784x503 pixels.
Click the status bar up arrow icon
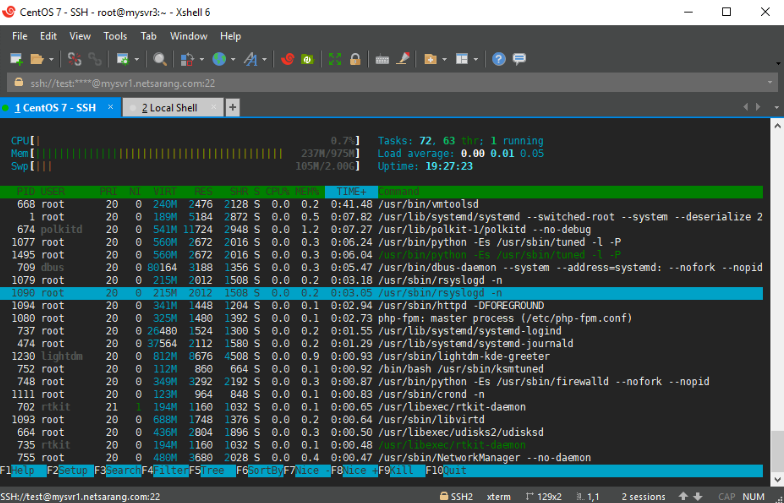(x=684, y=496)
